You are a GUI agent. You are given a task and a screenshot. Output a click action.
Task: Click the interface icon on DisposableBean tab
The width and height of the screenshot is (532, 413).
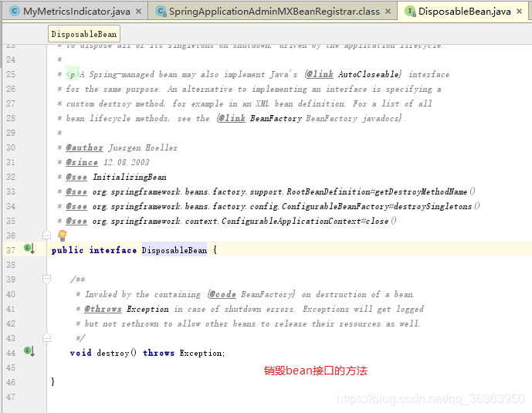pos(410,11)
